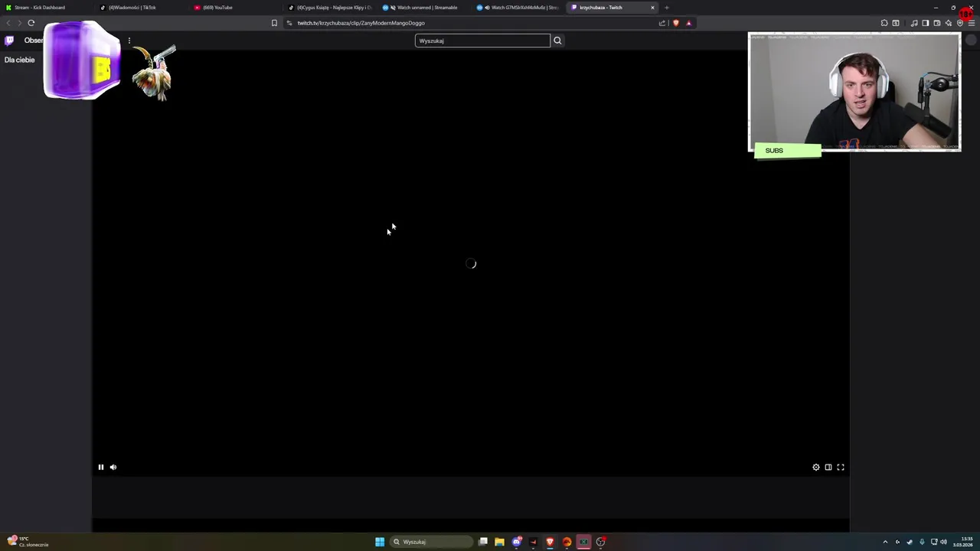Expand the system tray hidden icons chevron
This screenshot has width=980, height=551.
[885, 542]
